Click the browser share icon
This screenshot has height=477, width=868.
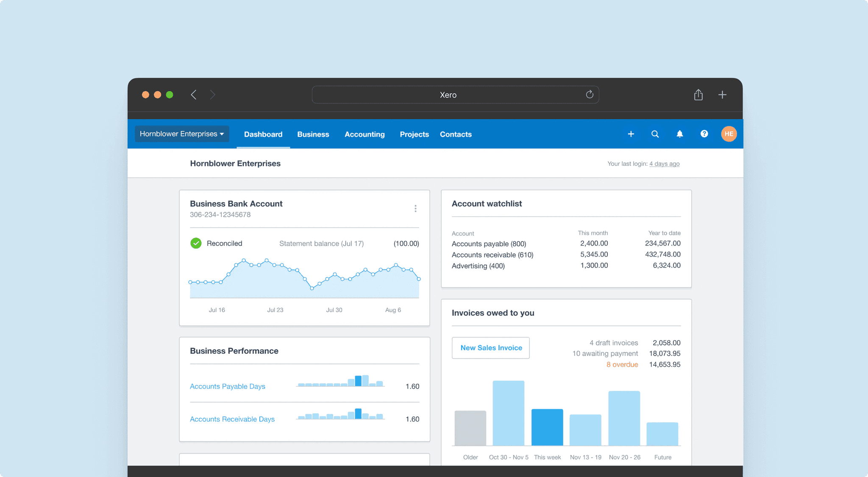[698, 95]
